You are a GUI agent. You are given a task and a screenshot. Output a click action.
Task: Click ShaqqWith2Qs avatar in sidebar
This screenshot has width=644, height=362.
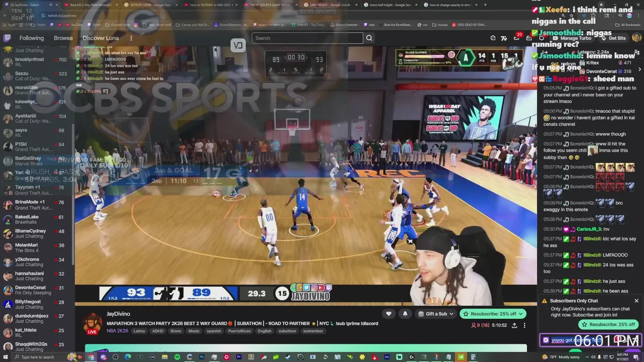tap(8, 346)
